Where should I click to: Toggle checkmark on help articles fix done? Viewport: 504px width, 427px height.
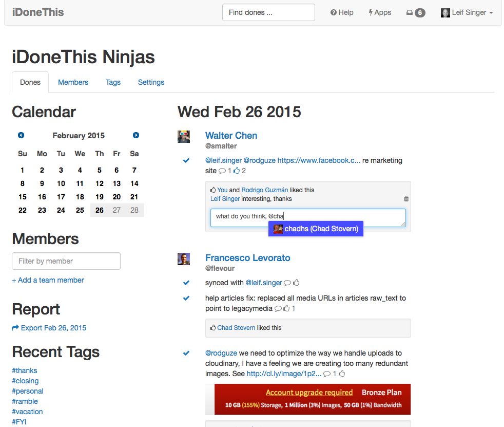pyautogui.click(x=186, y=298)
